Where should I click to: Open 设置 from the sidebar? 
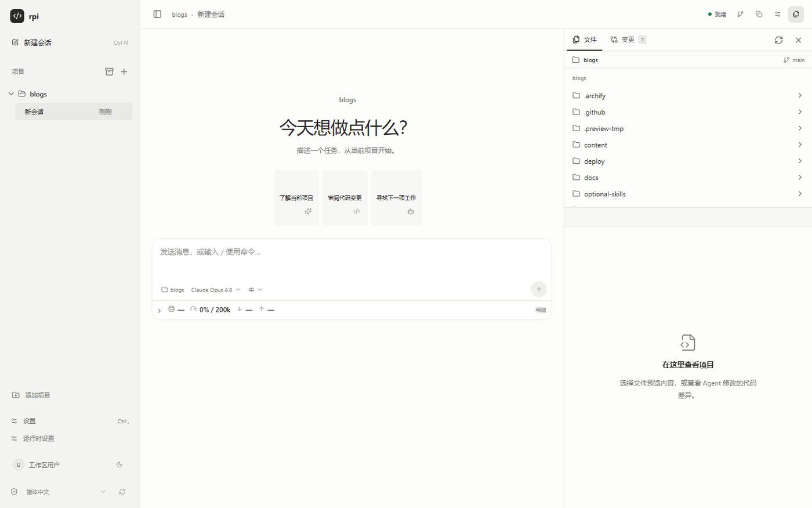coord(70,421)
